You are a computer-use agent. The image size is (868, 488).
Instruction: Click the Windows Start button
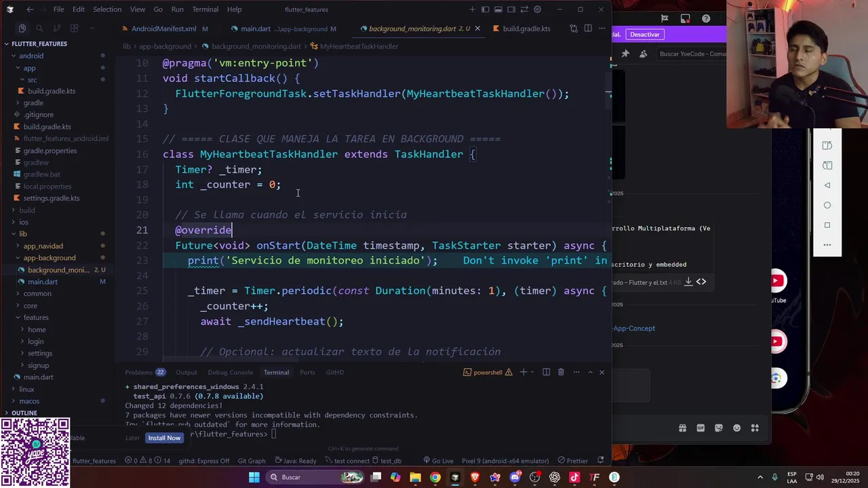pos(254,477)
